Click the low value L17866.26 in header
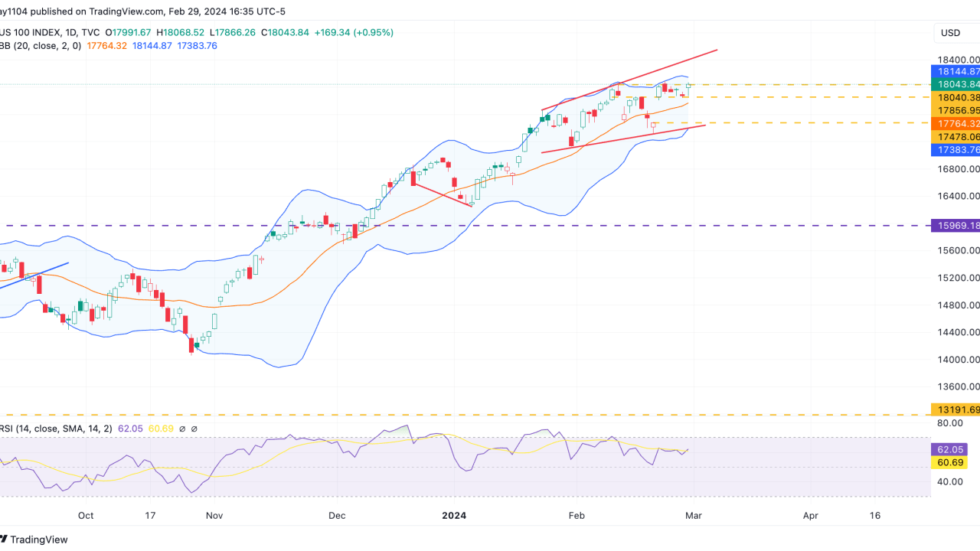The height and width of the screenshot is (551, 980). 233,33
